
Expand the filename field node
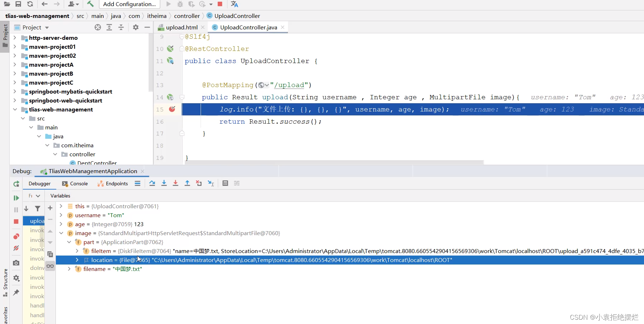[69, 269]
